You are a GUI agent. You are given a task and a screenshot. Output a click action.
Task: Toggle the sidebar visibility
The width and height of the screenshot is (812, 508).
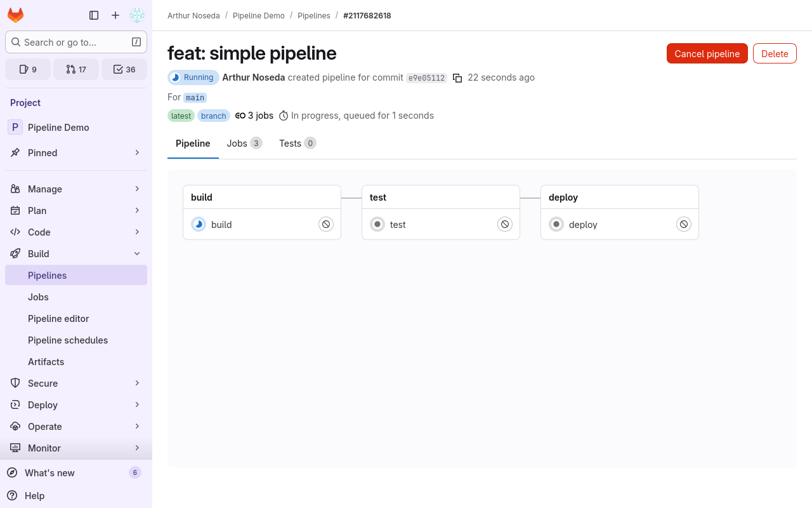point(94,15)
